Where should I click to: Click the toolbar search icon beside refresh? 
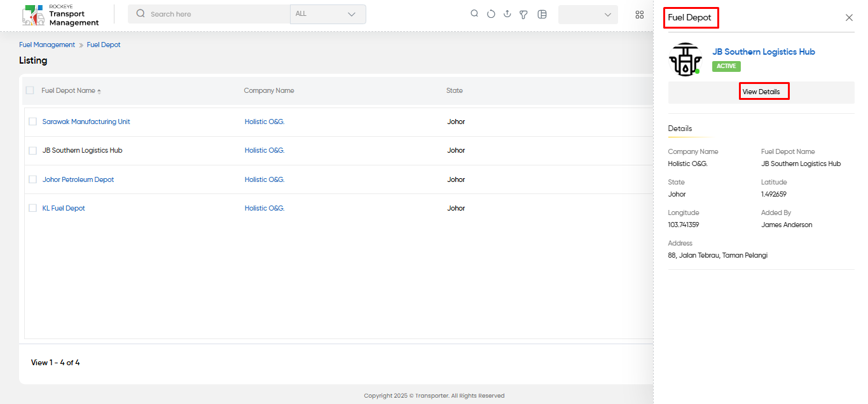[474, 14]
